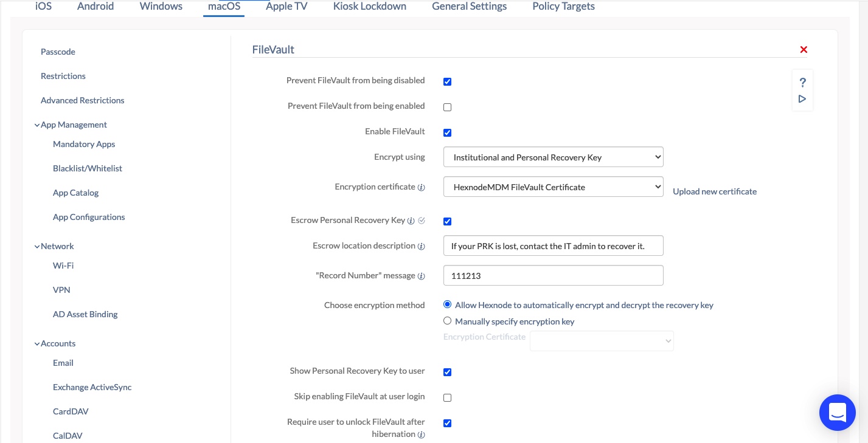Viewport: 868px width, 443px height.
Task: Open Wi-Fi settings in sidebar
Action: (x=63, y=266)
